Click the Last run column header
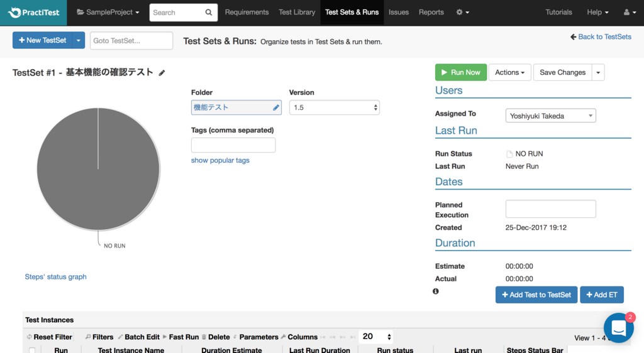 [x=468, y=350]
